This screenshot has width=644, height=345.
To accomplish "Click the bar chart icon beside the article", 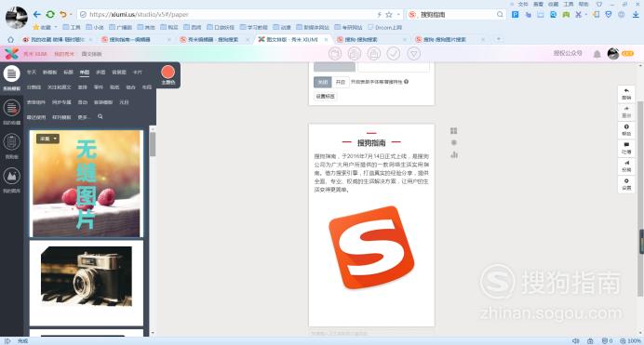I will pyautogui.click(x=454, y=154).
